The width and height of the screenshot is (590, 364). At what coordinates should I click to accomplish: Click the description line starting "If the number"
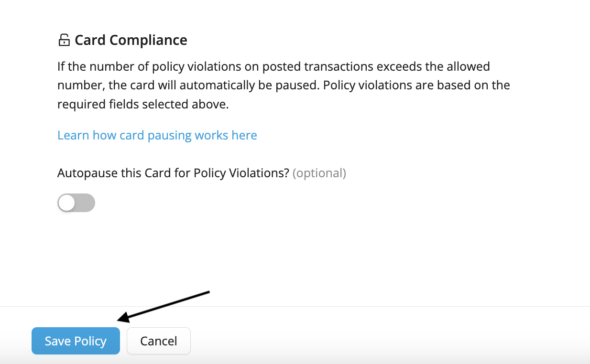[x=273, y=66]
